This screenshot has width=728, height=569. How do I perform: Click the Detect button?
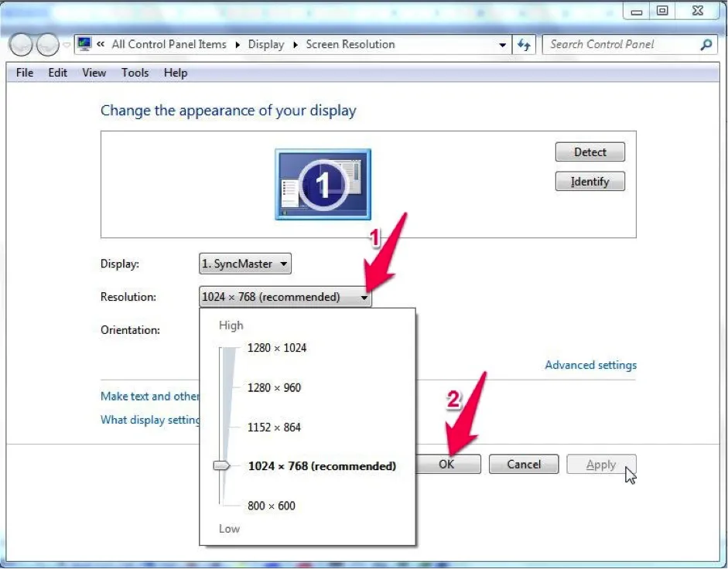click(x=590, y=152)
